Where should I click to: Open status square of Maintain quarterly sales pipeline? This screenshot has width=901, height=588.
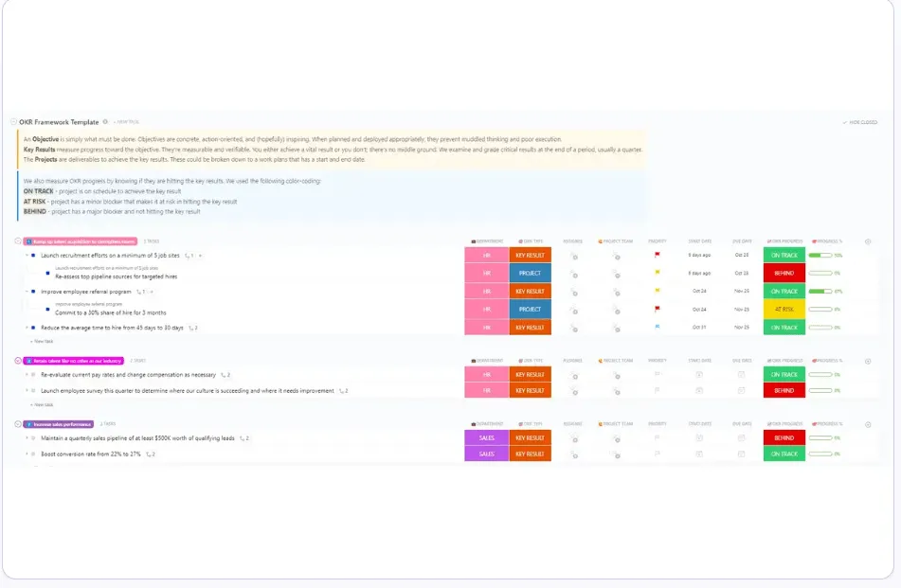tap(33, 438)
